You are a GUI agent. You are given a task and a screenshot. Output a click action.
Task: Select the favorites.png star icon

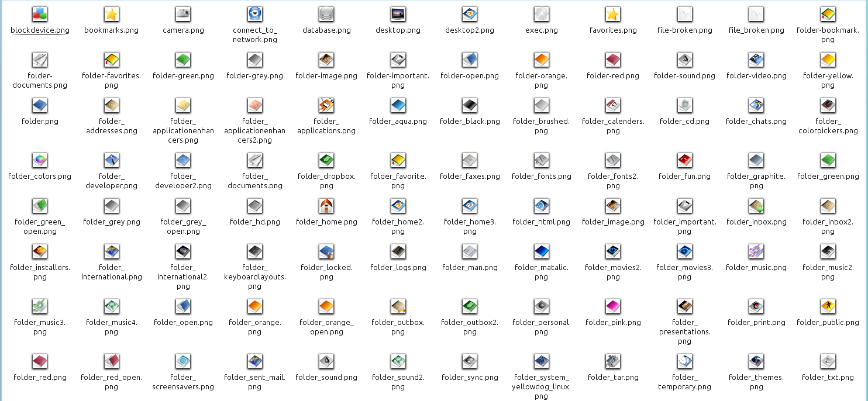(613, 14)
